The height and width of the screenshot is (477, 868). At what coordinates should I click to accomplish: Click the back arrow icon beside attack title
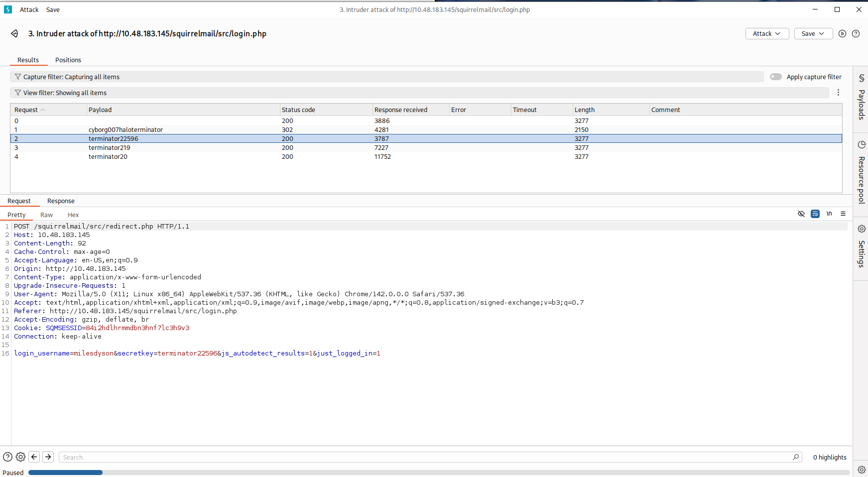14,33
